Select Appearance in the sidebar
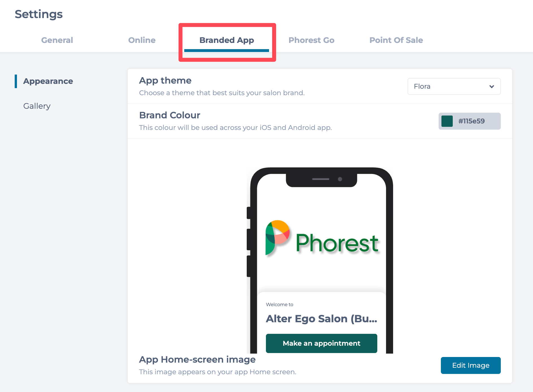Image resolution: width=533 pixels, height=392 pixels. [48, 81]
